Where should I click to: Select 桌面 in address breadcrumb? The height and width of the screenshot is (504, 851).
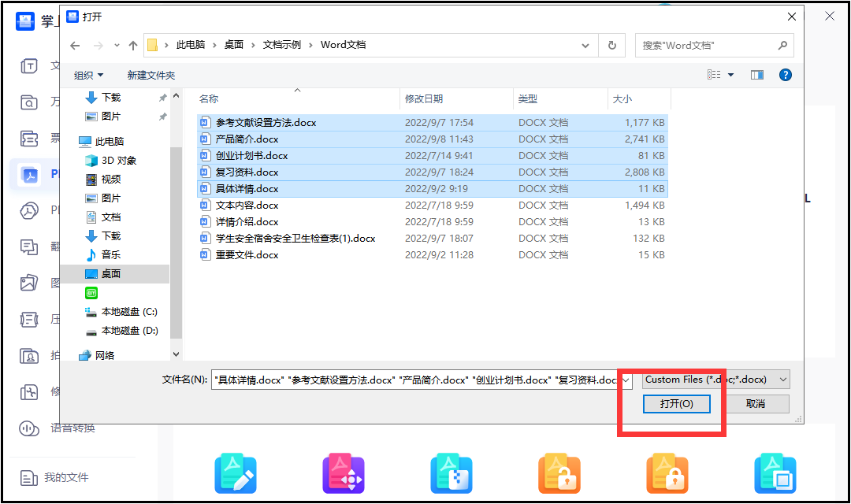click(234, 45)
